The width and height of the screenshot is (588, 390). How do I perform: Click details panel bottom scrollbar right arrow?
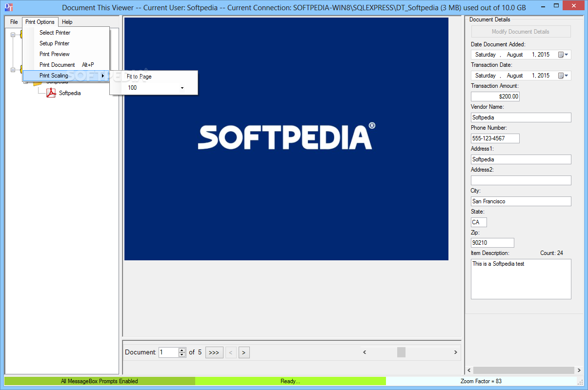[x=579, y=370]
